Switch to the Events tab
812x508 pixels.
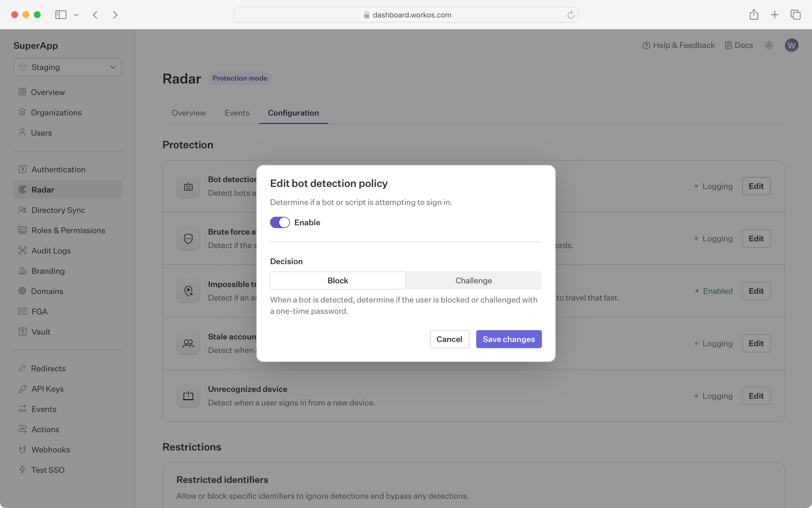click(237, 113)
